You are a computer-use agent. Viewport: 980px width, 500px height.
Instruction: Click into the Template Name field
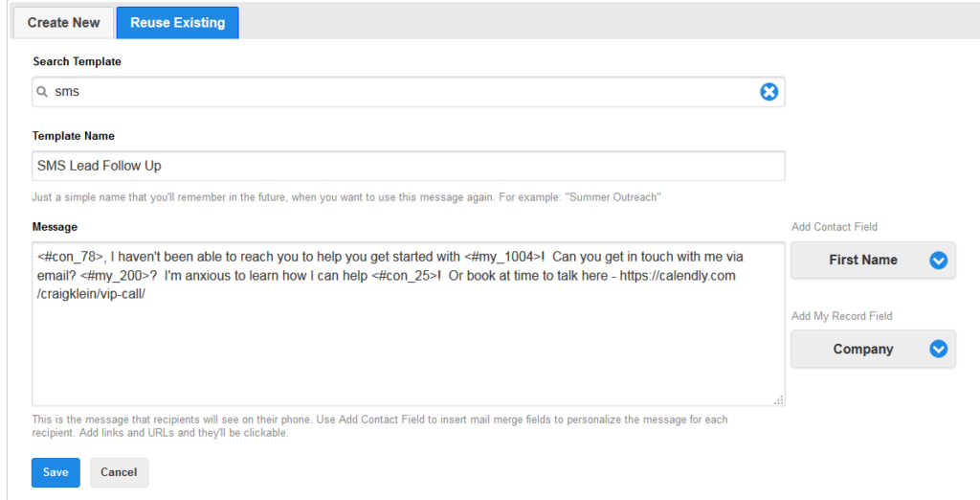coord(408,166)
